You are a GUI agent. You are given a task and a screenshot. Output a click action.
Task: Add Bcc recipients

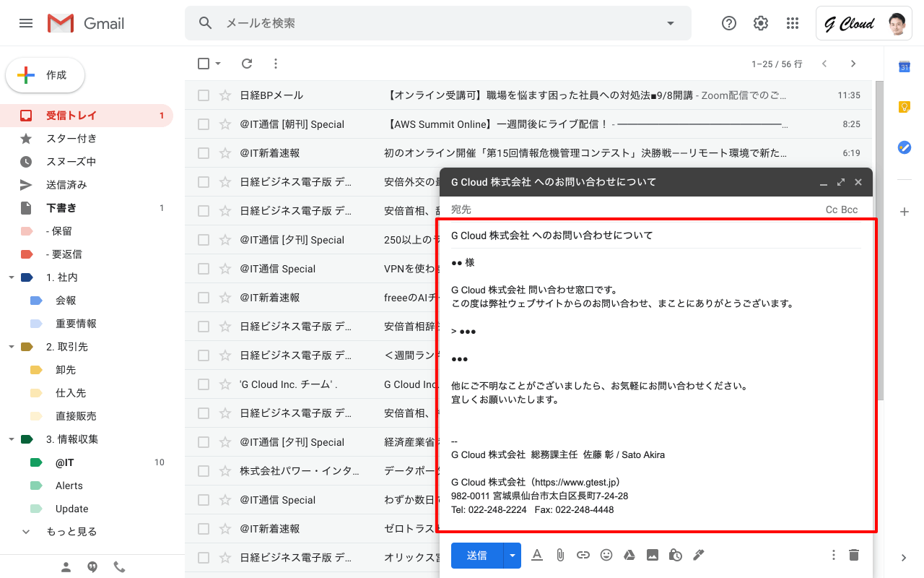tap(850, 210)
